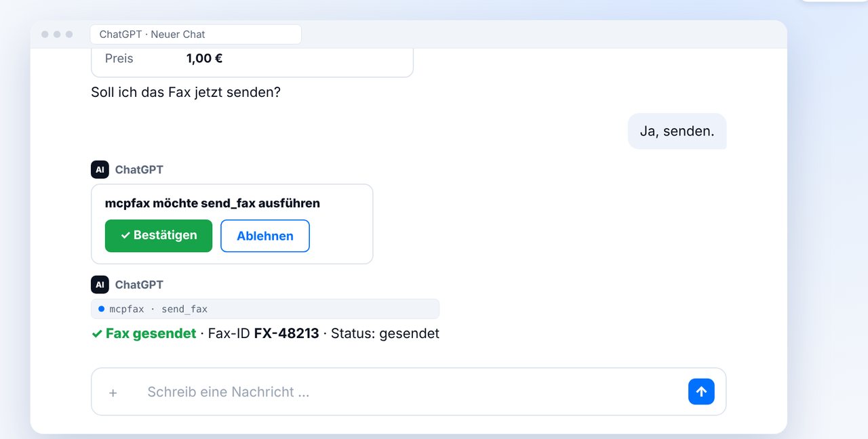
Task: Click the first window control dot in the title bar
Action: (x=45, y=35)
